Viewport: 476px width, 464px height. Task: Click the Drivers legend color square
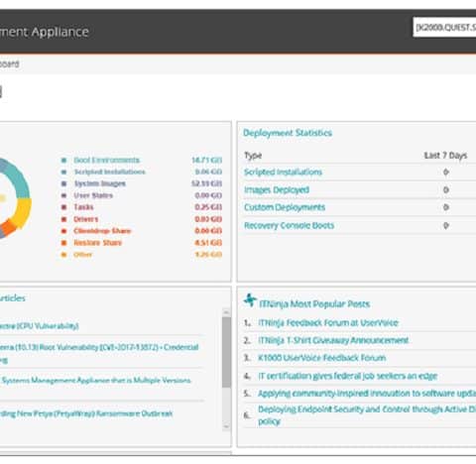coord(63,219)
